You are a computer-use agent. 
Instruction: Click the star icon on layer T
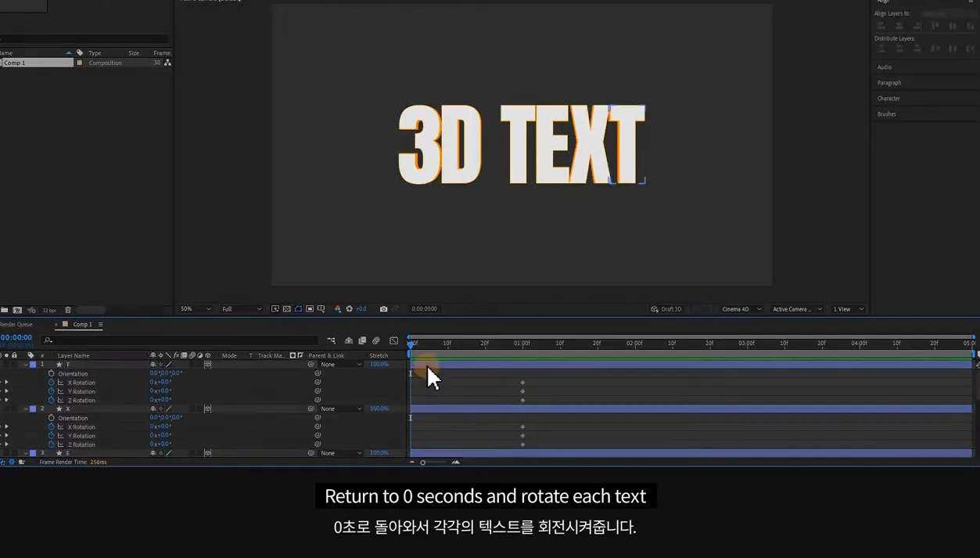pyautogui.click(x=59, y=365)
